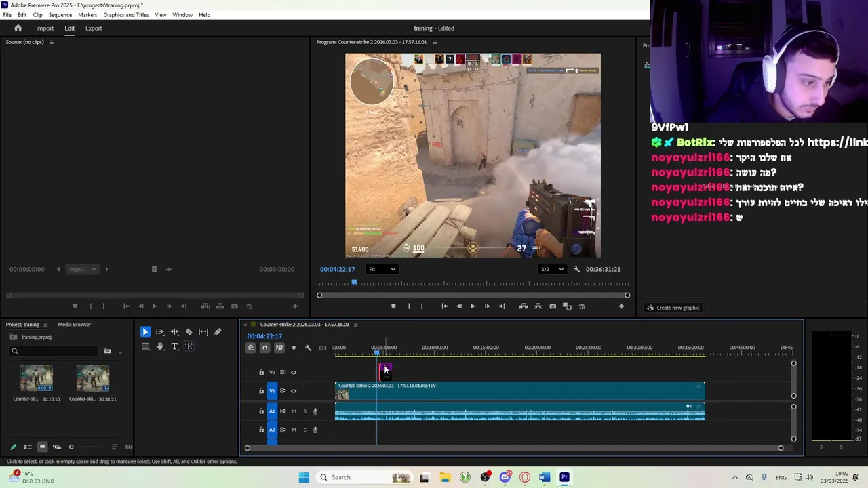Toggle lock on V1 track

261,390
